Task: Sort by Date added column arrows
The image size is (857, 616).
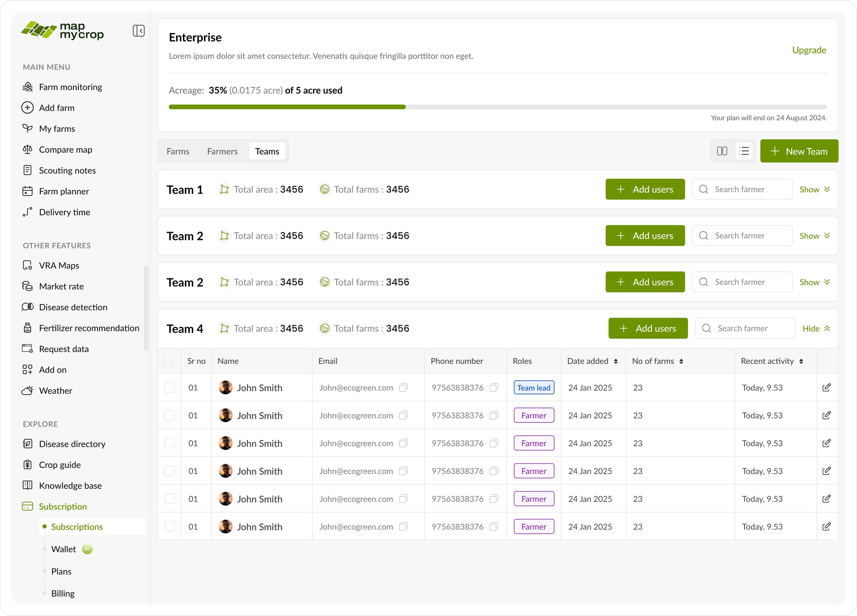Action: [616, 361]
